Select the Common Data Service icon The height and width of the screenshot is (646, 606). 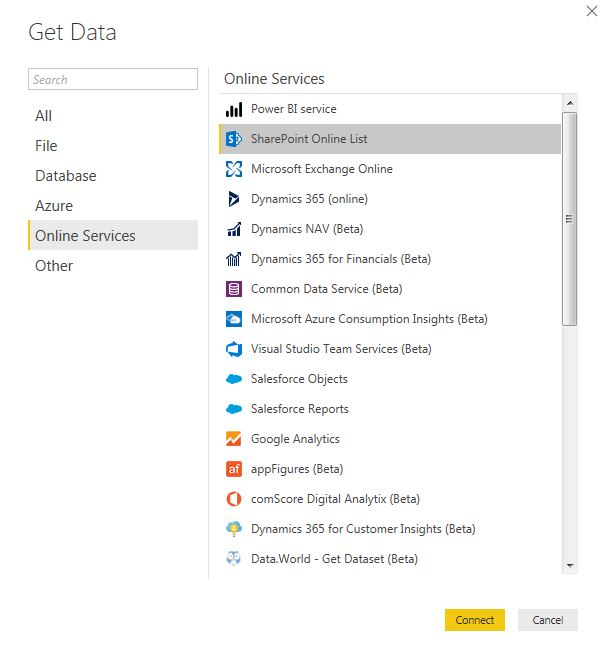(234, 289)
